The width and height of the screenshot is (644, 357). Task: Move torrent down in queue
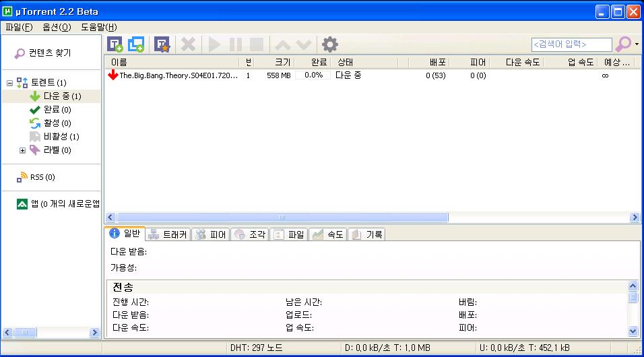[x=304, y=44]
